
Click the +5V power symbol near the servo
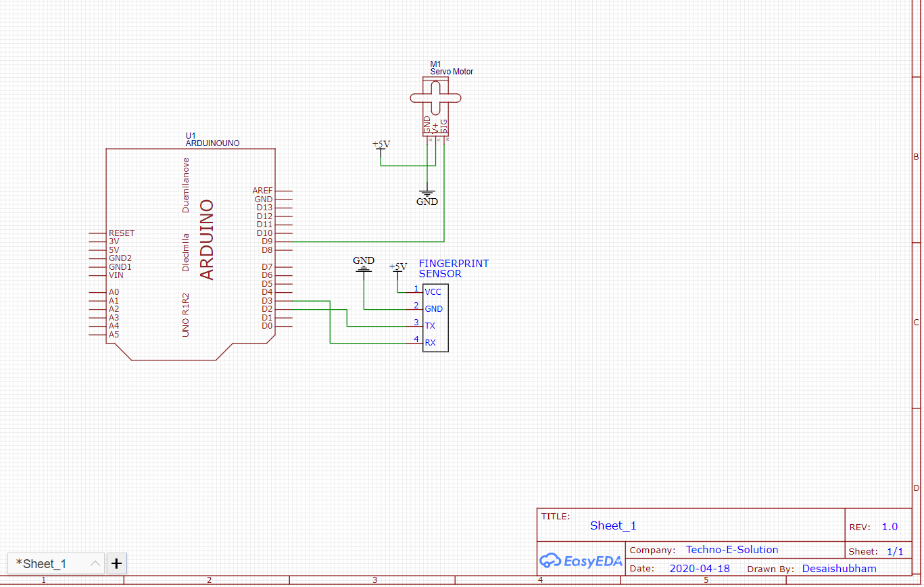381,145
